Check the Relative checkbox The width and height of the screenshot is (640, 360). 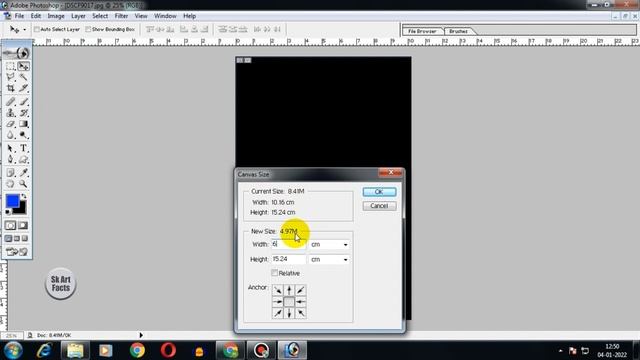pyautogui.click(x=275, y=273)
